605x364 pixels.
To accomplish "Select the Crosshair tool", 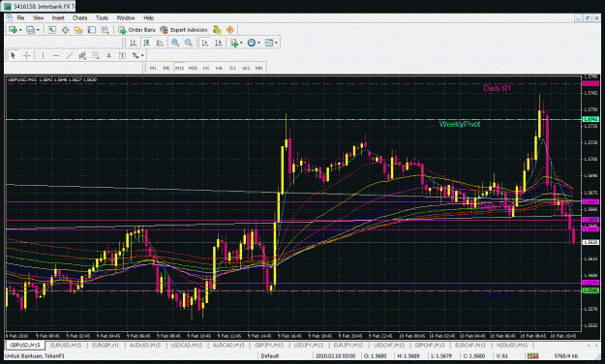I will [x=26, y=55].
